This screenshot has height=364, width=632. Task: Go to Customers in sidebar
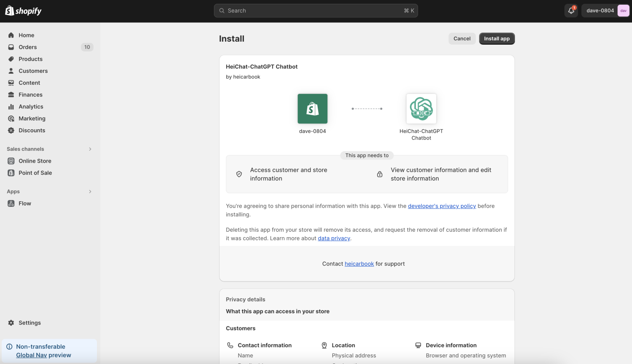33,71
